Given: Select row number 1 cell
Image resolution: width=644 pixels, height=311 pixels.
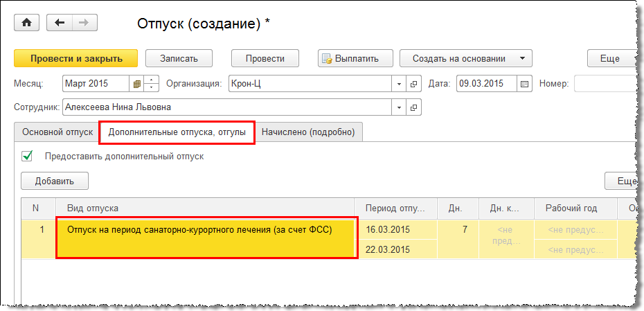Looking at the screenshot, I should [38, 240].
